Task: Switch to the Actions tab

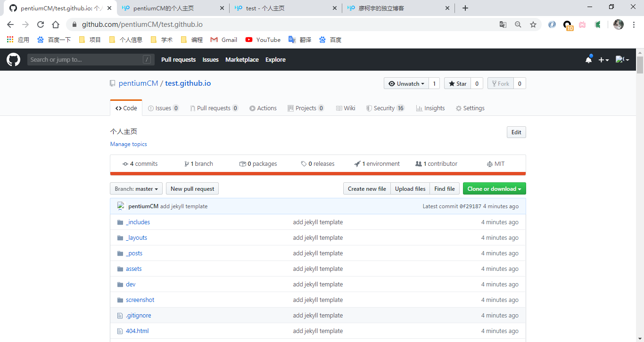Action: pos(263,108)
